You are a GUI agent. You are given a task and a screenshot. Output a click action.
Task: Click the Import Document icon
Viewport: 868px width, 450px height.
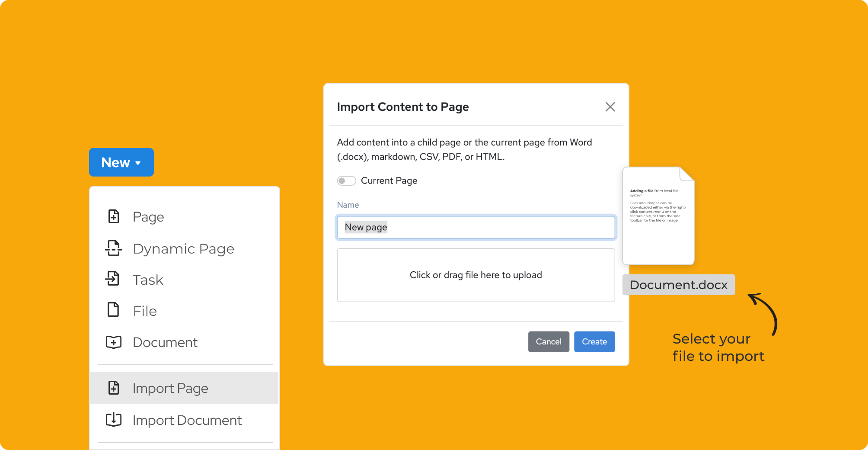[114, 419]
